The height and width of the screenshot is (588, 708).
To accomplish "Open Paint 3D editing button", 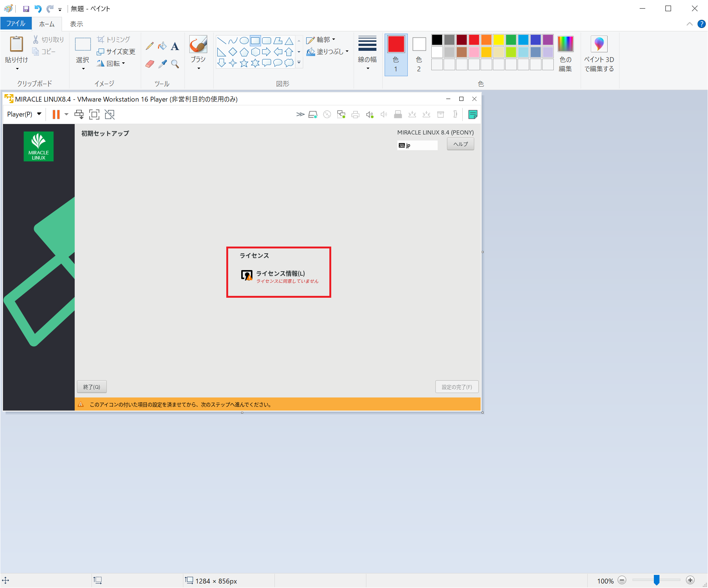I will [599, 54].
